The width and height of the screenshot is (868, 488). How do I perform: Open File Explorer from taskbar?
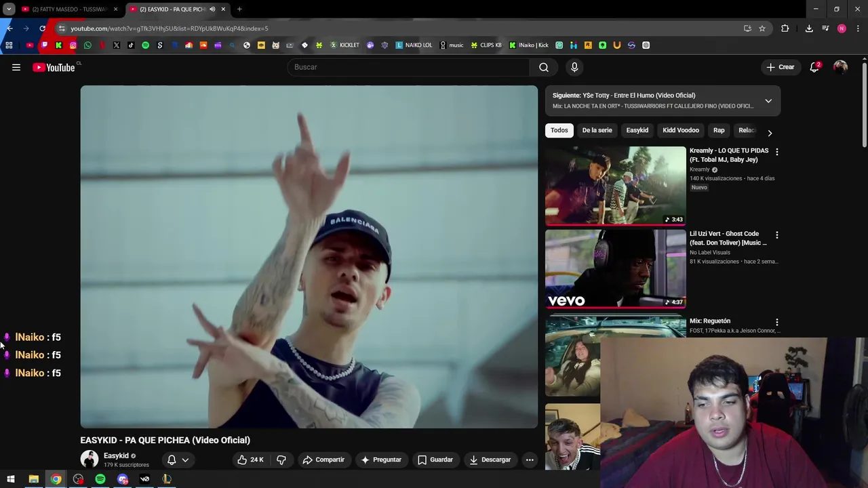(33, 479)
